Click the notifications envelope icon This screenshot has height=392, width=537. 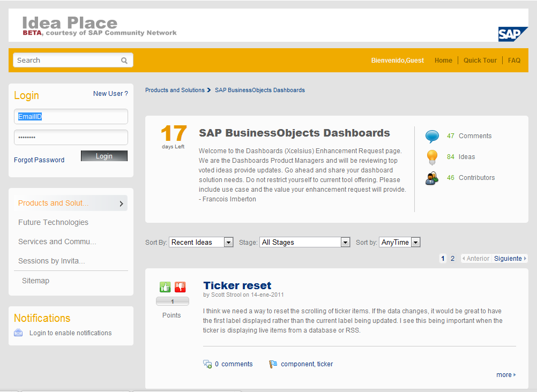19,333
